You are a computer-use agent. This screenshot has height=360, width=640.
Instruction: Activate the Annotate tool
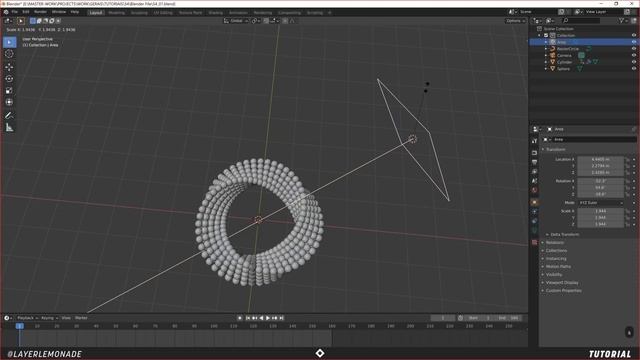pos(9,116)
